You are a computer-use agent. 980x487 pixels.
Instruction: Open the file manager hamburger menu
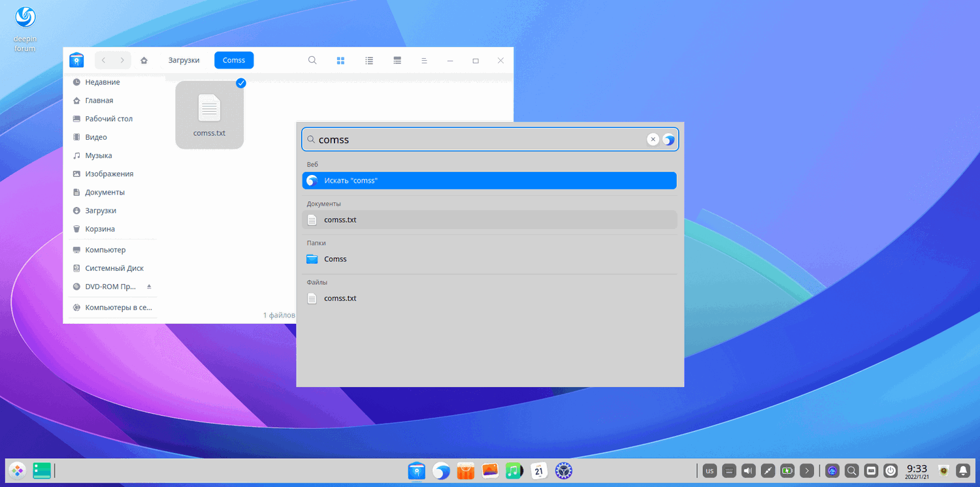click(424, 60)
